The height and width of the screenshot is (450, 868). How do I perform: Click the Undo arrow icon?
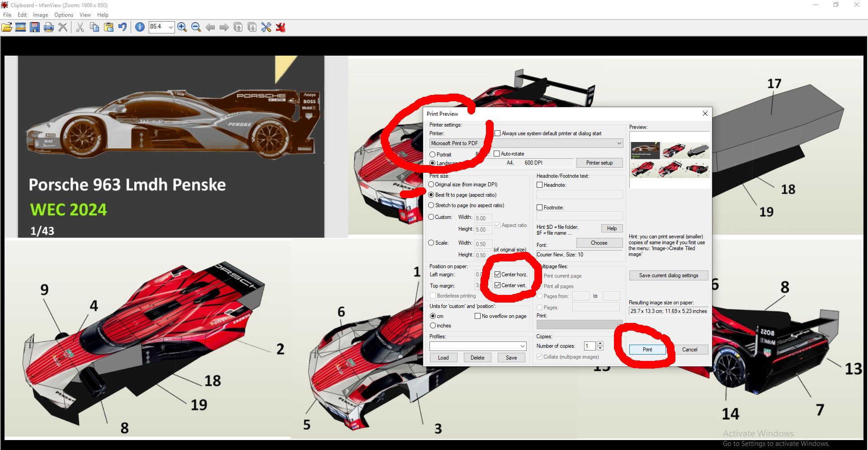123,27
